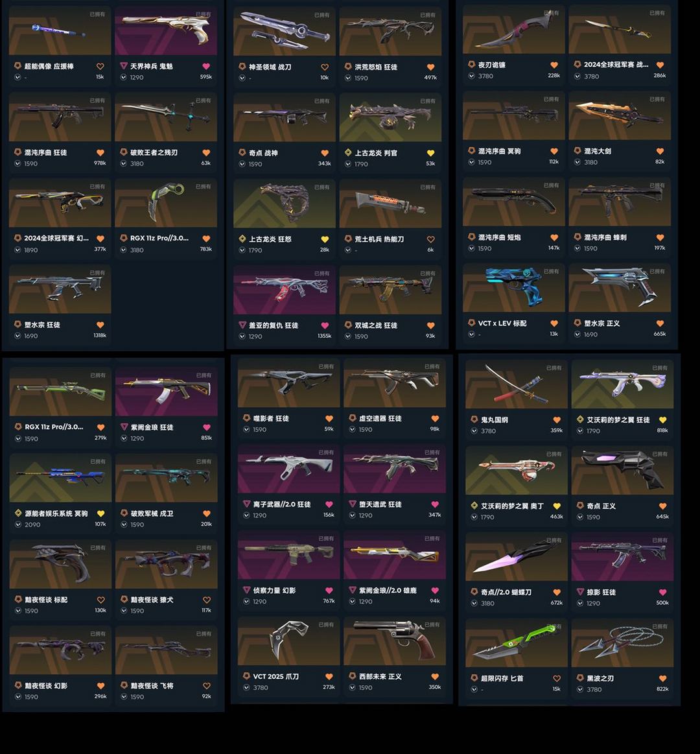Click tier icon beside 源能者娱乐系统 冥驹
This screenshot has width=700, height=754.
18,513
